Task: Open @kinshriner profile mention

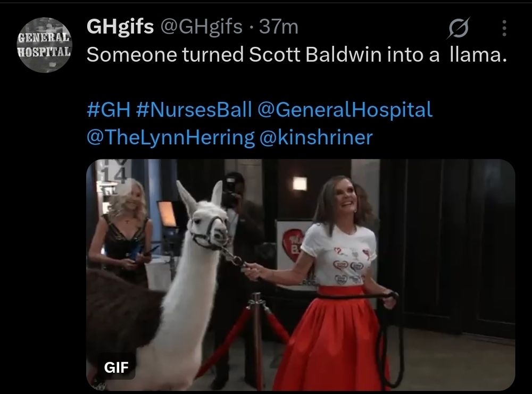Action: pyautogui.click(x=316, y=137)
